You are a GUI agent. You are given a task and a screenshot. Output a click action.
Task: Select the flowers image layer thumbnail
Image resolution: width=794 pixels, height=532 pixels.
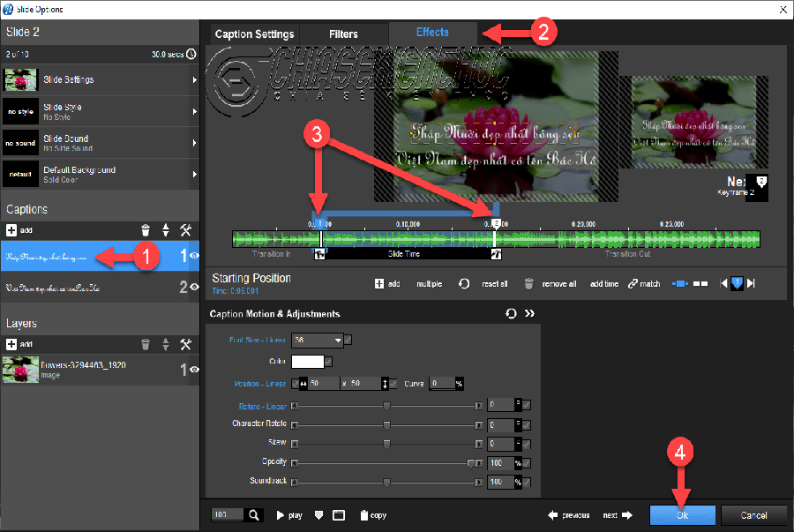[20, 370]
